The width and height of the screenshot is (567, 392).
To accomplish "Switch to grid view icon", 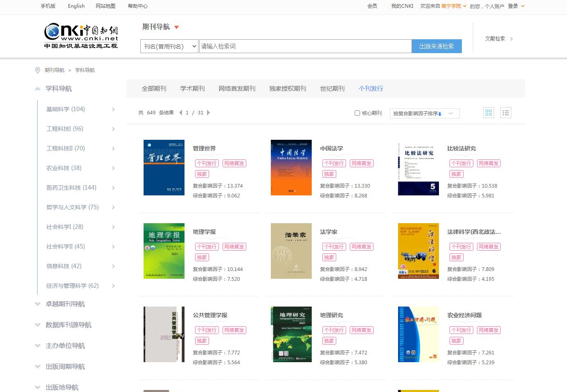I will click(488, 113).
